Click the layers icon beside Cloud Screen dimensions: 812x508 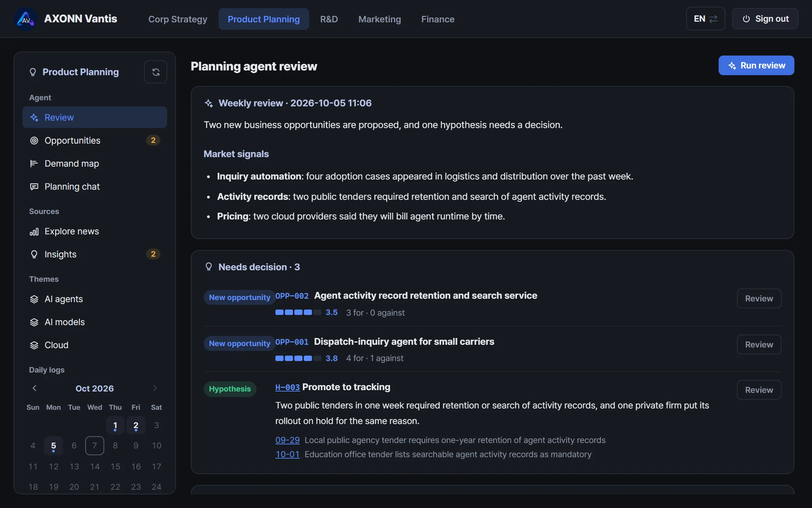(x=34, y=345)
